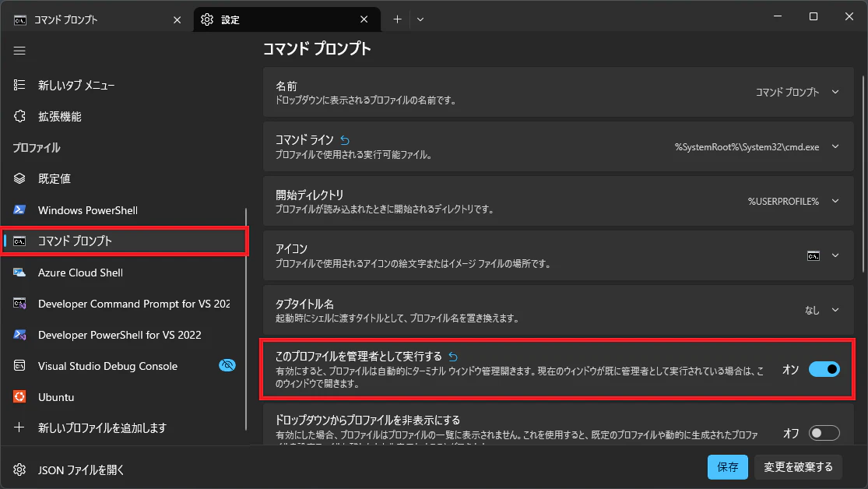Click the Azure Cloud Shell icon

(x=19, y=273)
